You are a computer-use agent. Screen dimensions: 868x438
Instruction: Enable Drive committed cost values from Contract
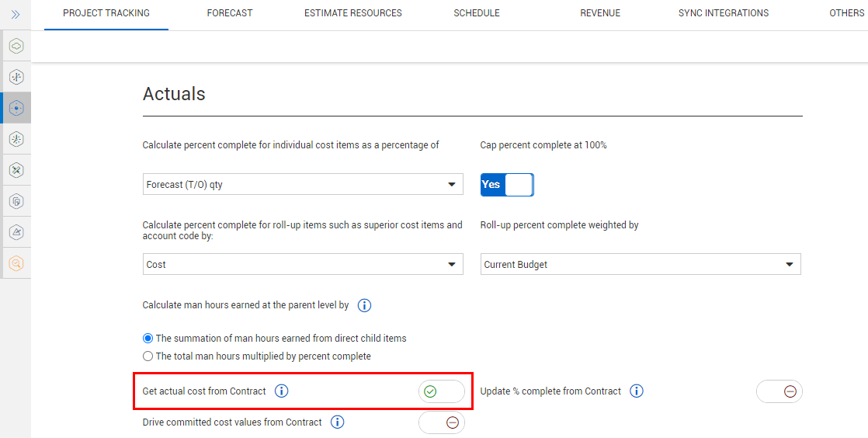point(441,422)
